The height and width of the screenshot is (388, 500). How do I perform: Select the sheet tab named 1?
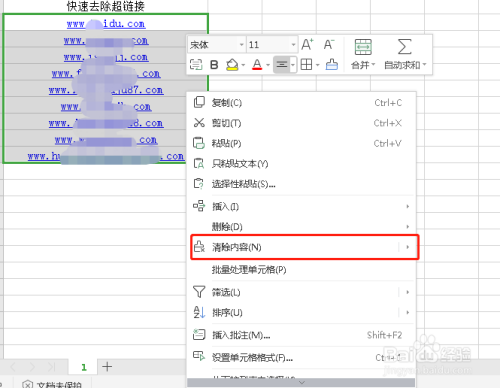point(83,367)
